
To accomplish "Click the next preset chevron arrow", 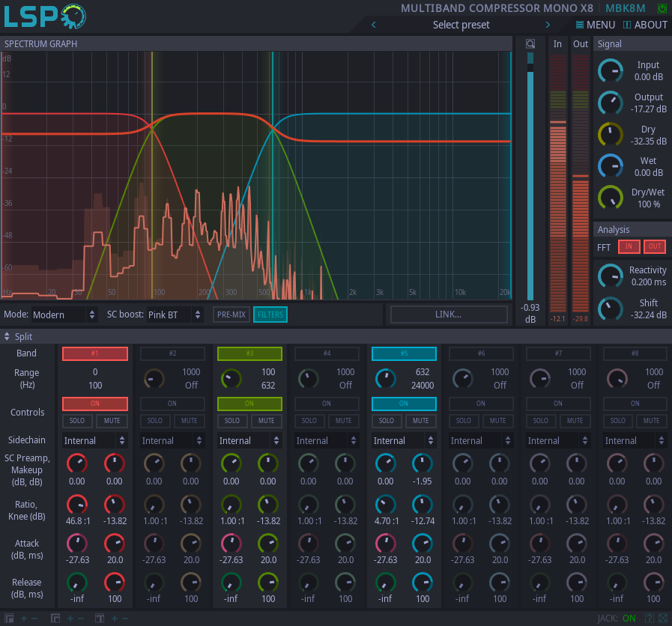I will click(x=548, y=25).
